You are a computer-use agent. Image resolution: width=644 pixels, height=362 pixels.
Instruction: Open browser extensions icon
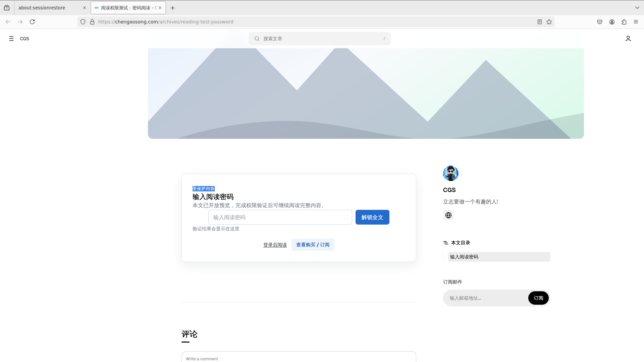pos(624,22)
